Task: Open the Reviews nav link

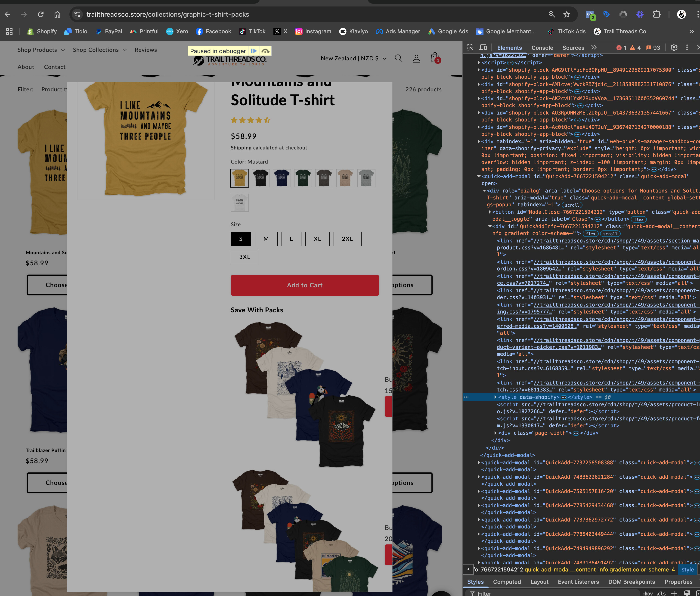Action: coord(146,50)
